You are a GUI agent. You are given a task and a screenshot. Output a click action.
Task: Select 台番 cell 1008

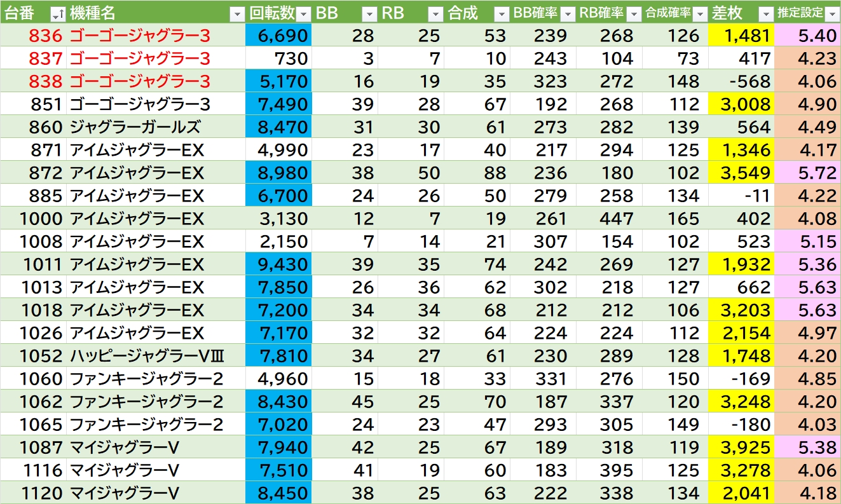[x=33, y=242]
